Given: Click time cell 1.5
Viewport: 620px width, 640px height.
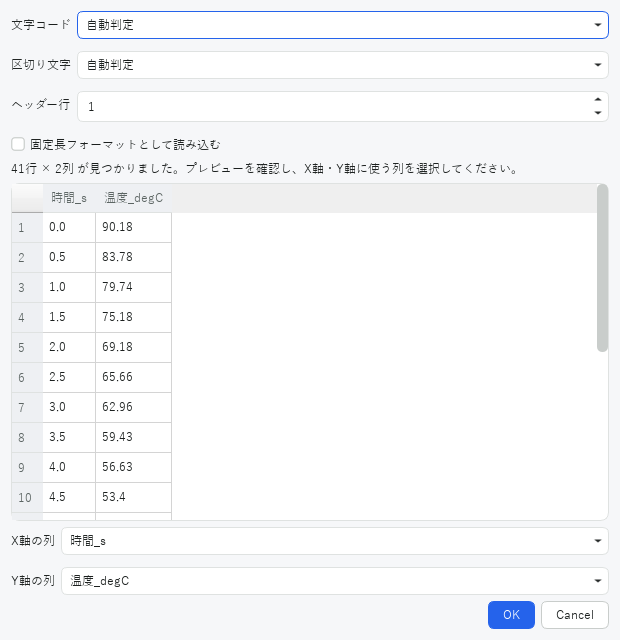Looking at the screenshot, I should [69, 317].
